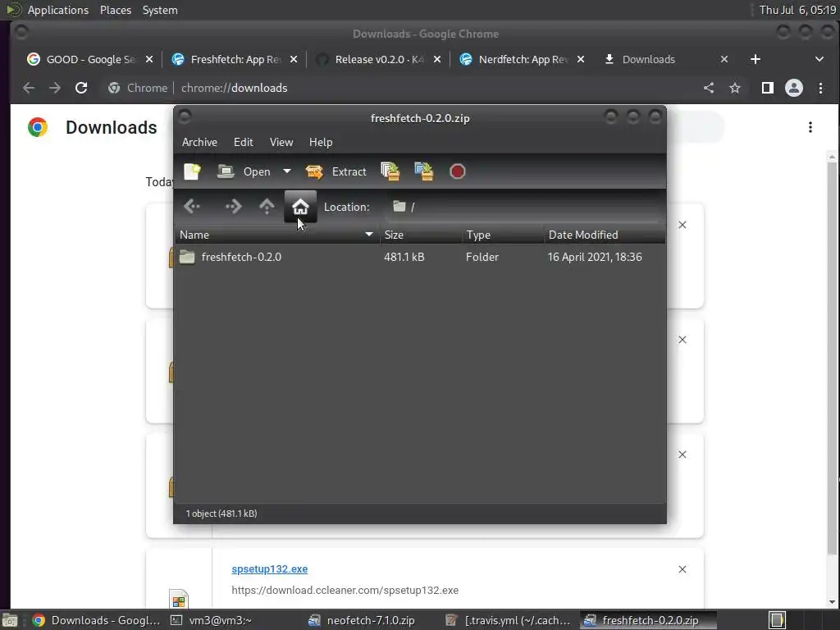This screenshot has height=630, width=840.
Task: Open the Help menu in archive manager
Action: tap(321, 142)
